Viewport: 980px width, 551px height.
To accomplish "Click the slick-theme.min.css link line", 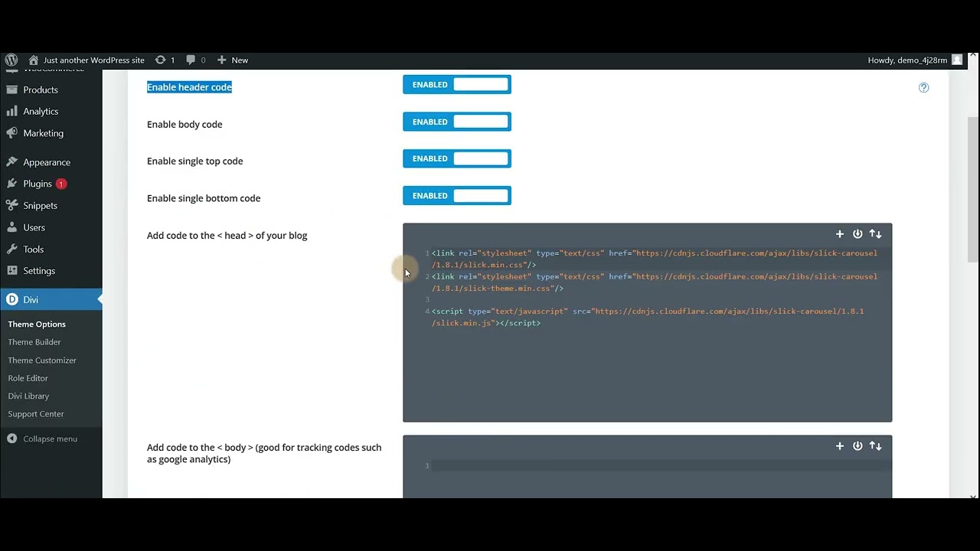I will (x=655, y=282).
